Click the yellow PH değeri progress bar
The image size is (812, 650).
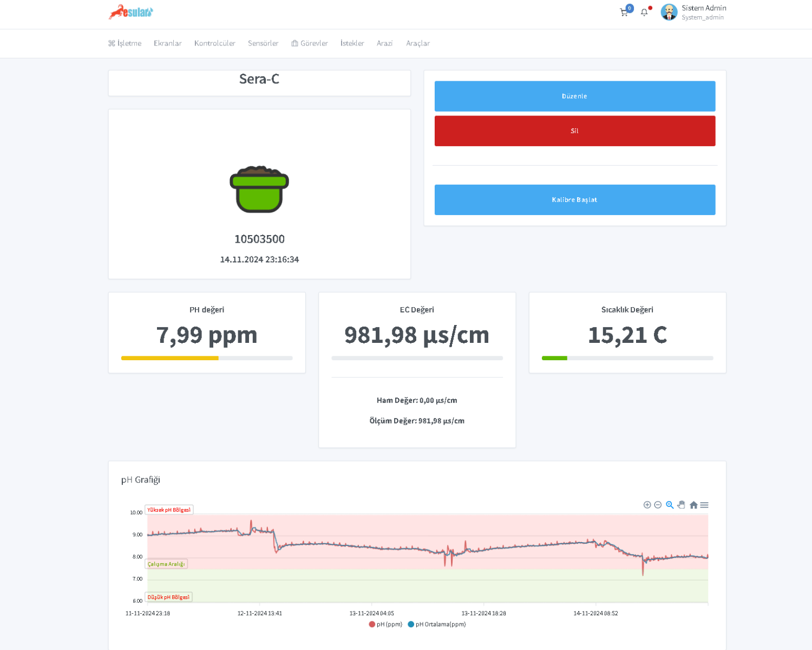(x=170, y=358)
